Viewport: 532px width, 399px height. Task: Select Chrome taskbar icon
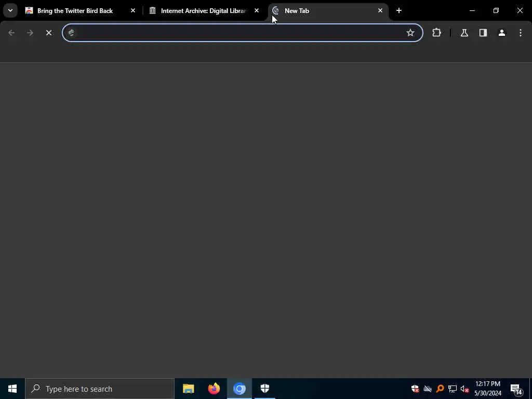coord(240,389)
